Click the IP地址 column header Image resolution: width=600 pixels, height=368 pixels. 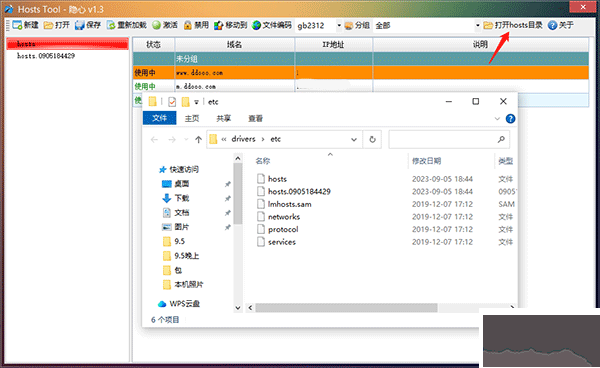click(x=333, y=45)
